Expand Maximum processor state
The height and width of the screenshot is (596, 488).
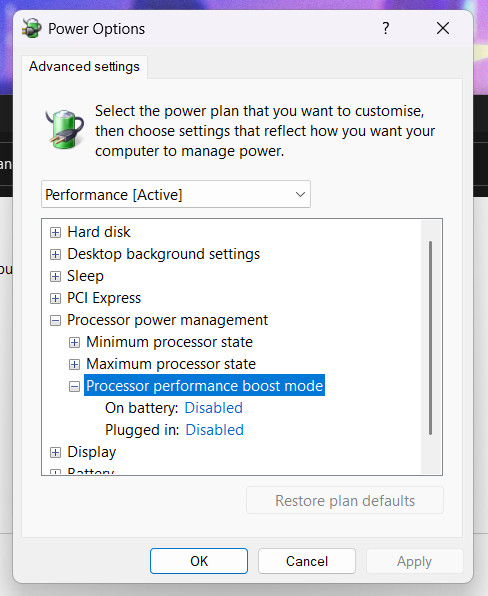74,365
